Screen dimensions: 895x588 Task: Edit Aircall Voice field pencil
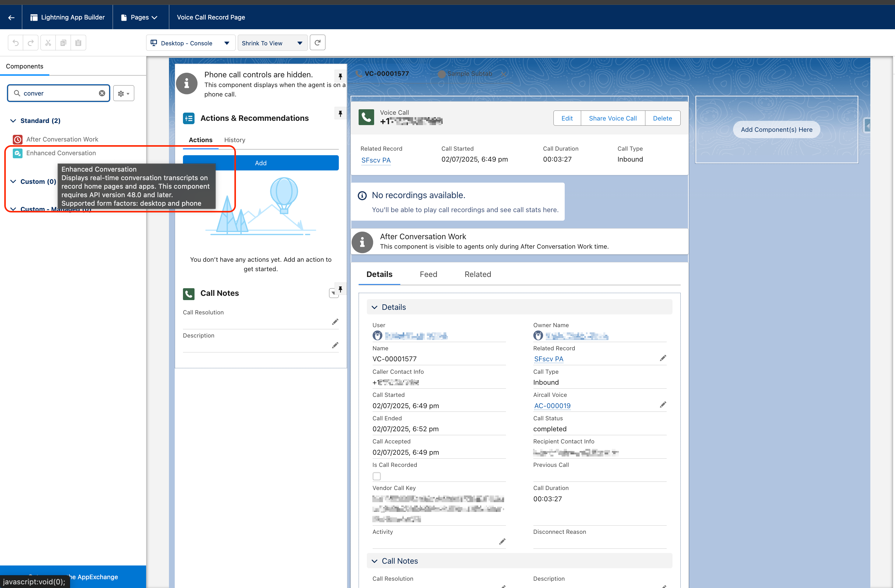point(663,405)
